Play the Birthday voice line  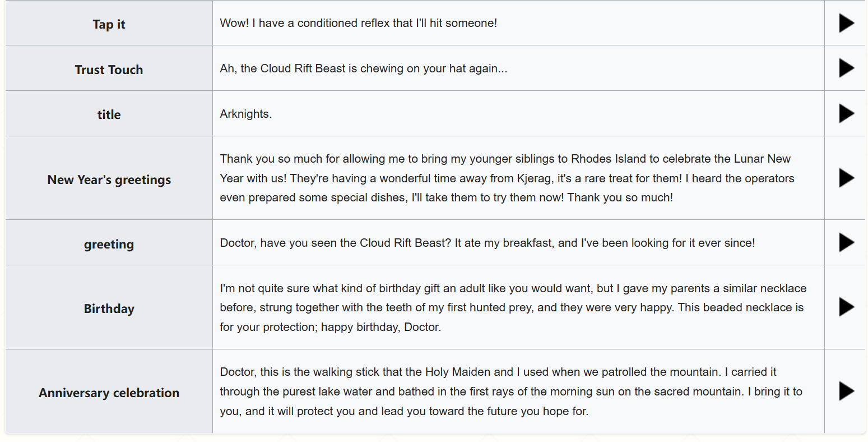pyautogui.click(x=846, y=307)
